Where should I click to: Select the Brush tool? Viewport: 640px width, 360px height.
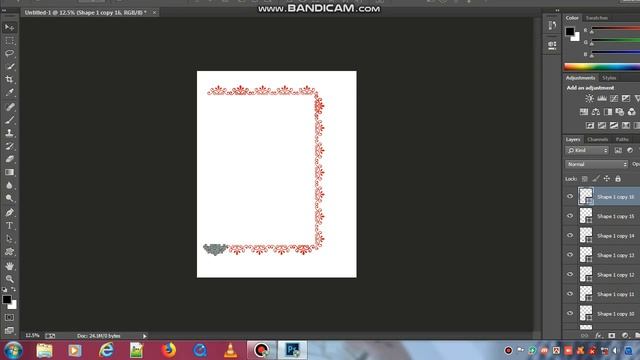(9, 120)
